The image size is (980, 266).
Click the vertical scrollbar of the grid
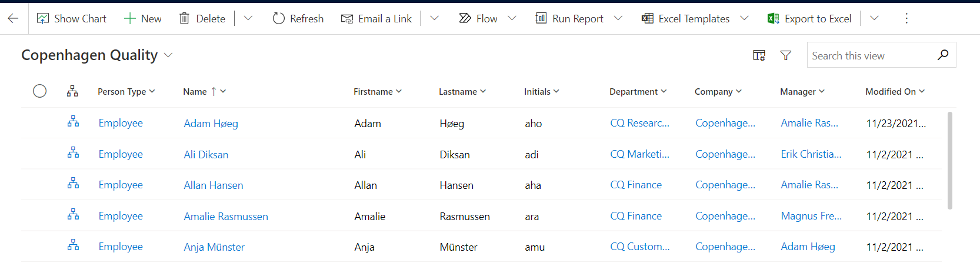[x=949, y=160]
